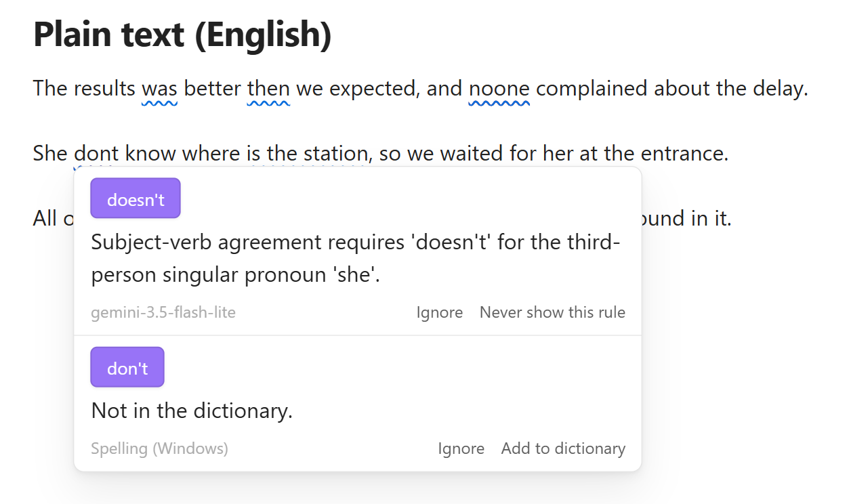The width and height of the screenshot is (851, 504).
Task: Click the subject-verb agreement explanation text
Action: point(355,259)
